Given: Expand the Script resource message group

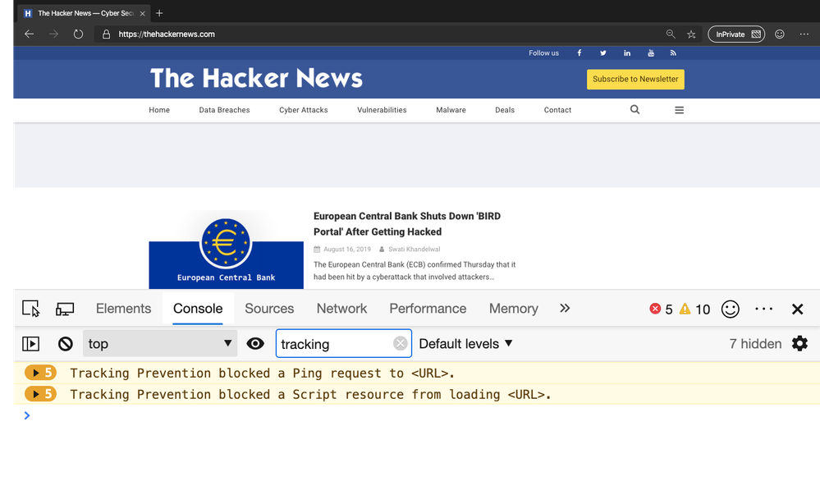Looking at the screenshot, I should [x=40, y=394].
